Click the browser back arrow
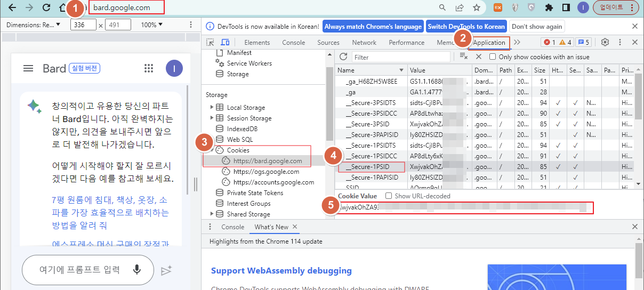 coord(13,7)
